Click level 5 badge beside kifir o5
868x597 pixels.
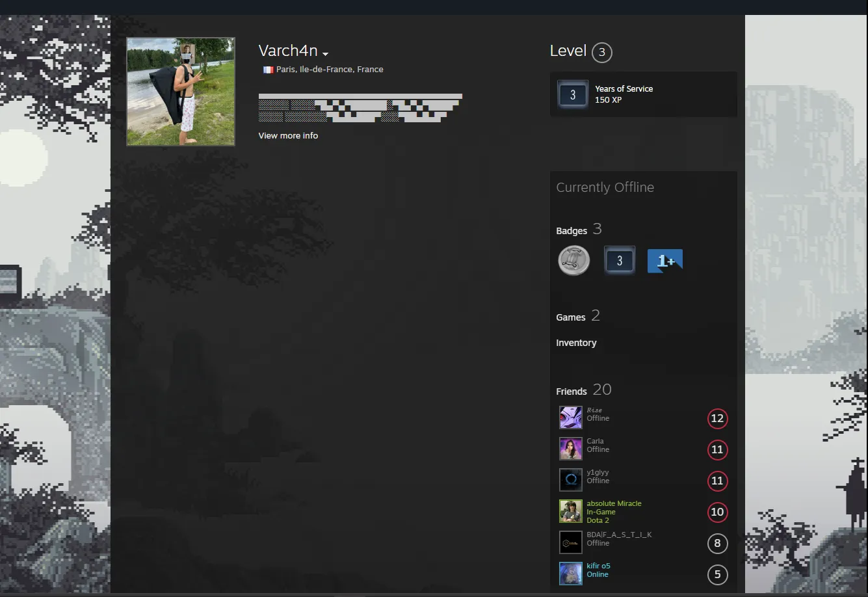coord(717,575)
